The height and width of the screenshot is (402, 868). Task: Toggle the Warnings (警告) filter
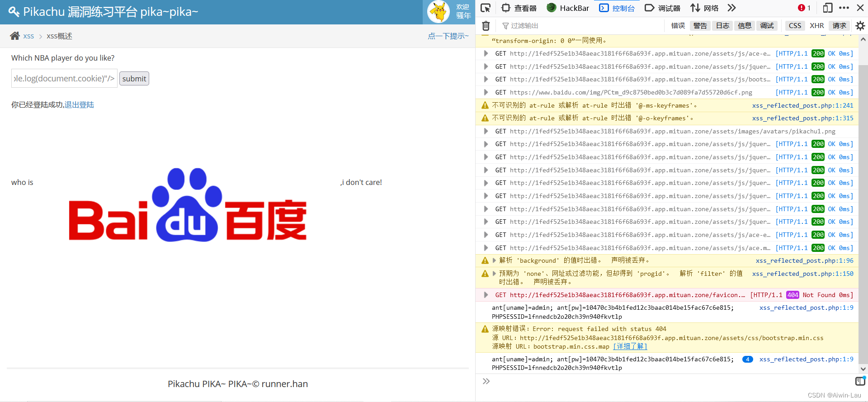tap(700, 26)
